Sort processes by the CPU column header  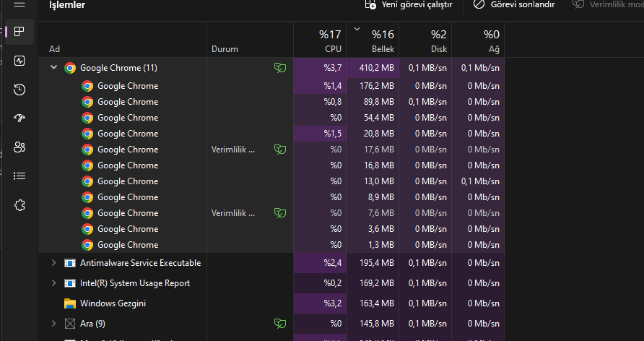(x=320, y=41)
